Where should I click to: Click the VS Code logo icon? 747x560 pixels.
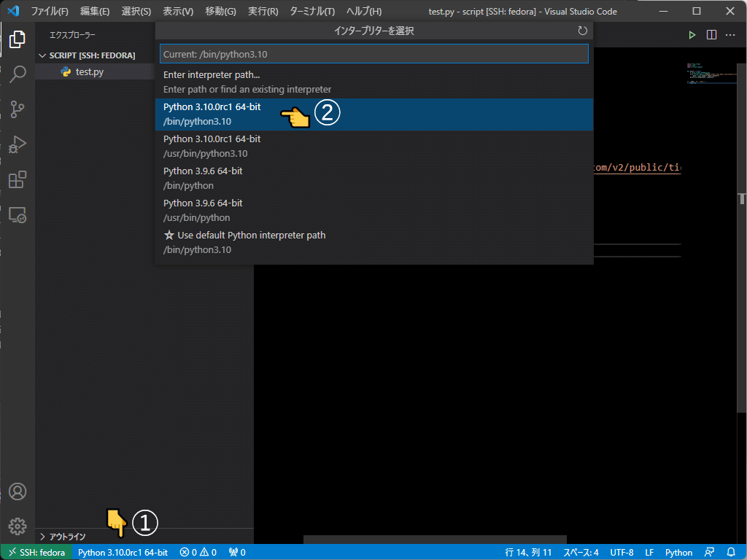(x=13, y=11)
